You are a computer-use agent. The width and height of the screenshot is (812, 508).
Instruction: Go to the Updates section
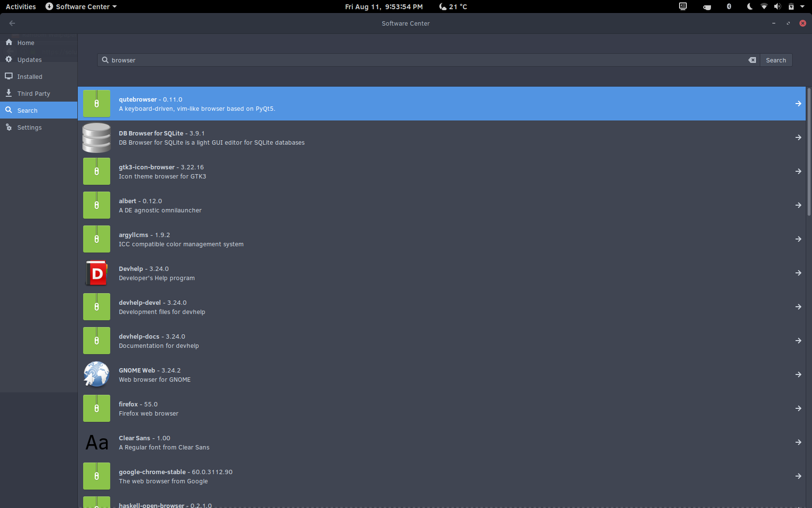(x=39, y=60)
